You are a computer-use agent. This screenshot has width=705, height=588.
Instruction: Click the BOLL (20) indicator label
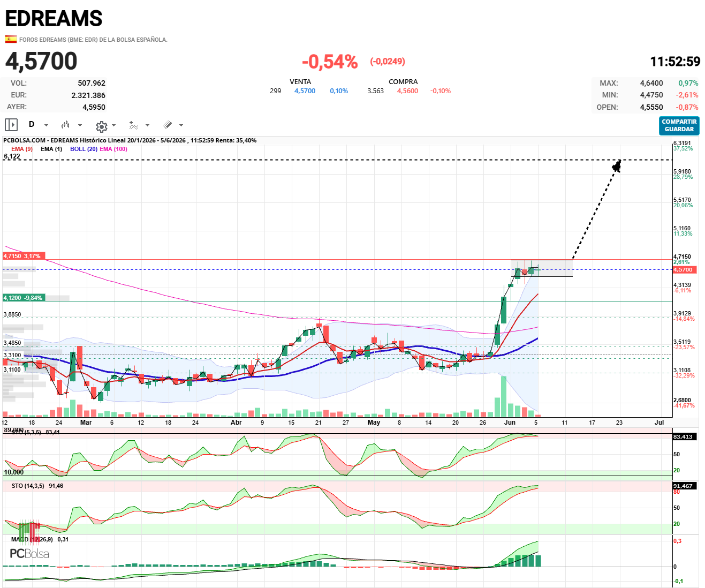click(84, 149)
